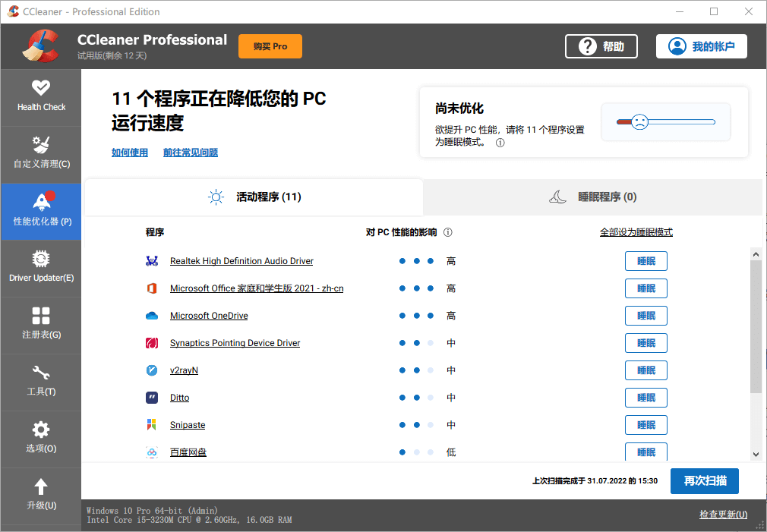Open the Help (帮助) button
The width and height of the screenshot is (767, 532).
(601, 46)
